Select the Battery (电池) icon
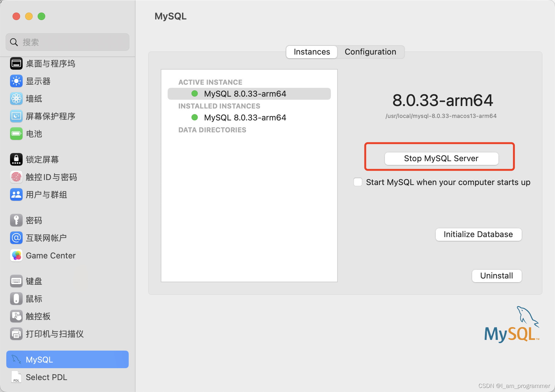The height and width of the screenshot is (392, 555). pos(16,134)
